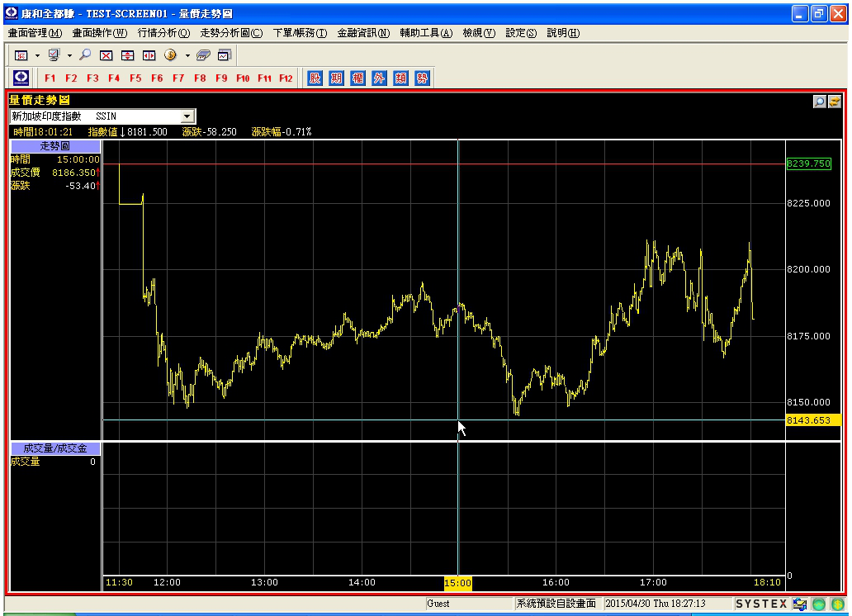Click the connection transfer icon in status bar
Screen dimensions: 852x616
pos(800,604)
